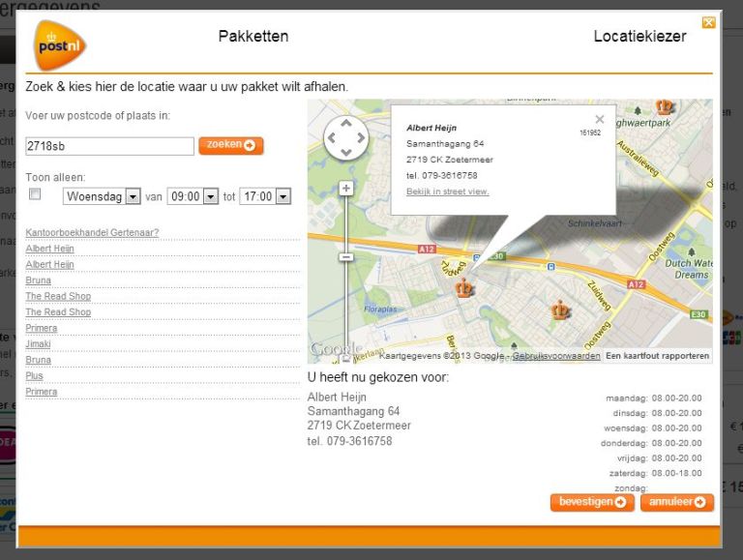Open the Bekijk in street view link
This screenshot has width=743, height=560.
[x=447, y=192]
